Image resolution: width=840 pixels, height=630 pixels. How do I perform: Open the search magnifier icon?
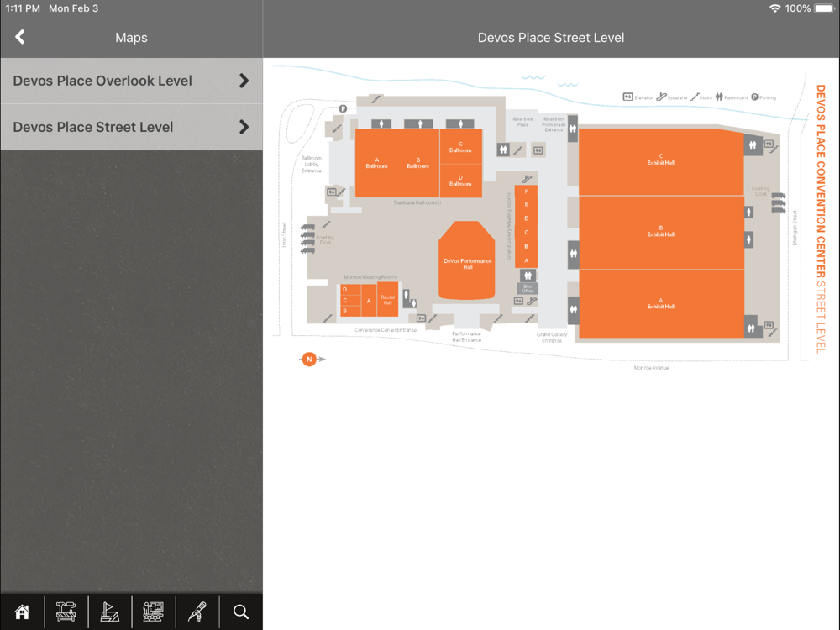coord(241,612)
